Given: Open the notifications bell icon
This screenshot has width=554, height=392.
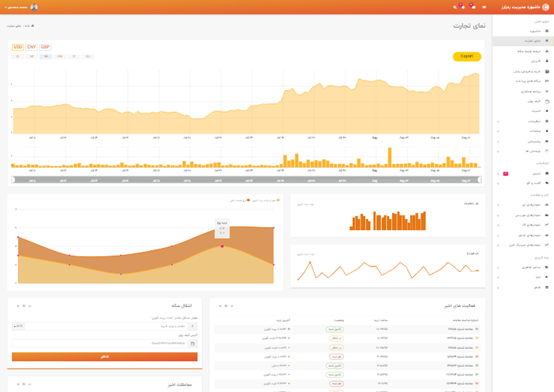Looking at the screenshot, I should tap(462, 7).
